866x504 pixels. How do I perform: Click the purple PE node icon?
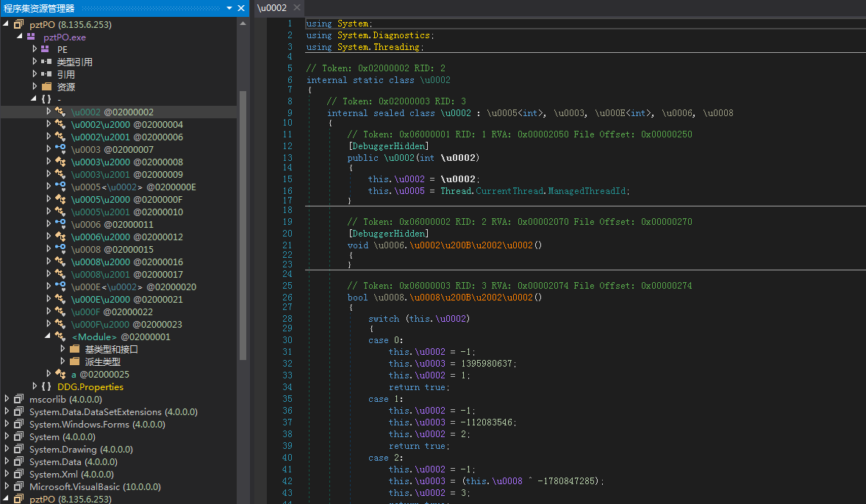[x=46, y=49]
